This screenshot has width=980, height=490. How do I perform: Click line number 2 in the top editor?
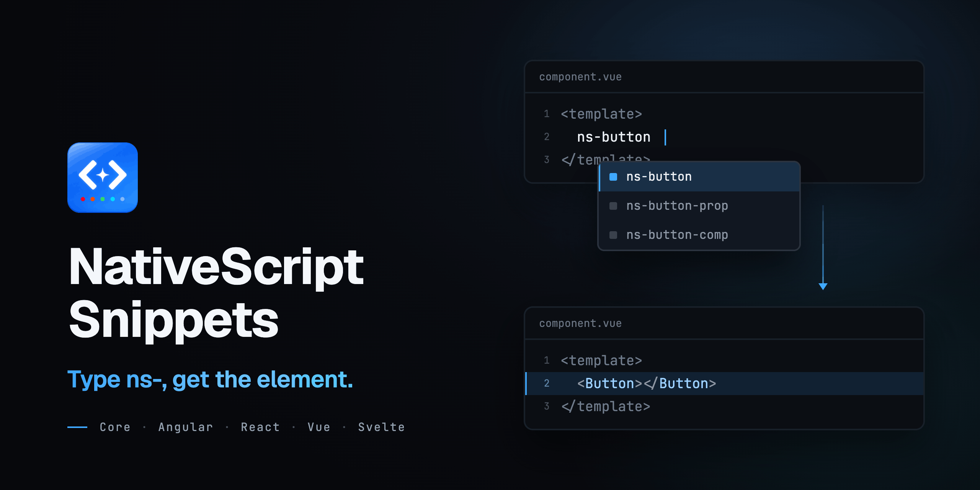[x=547, y=137]
